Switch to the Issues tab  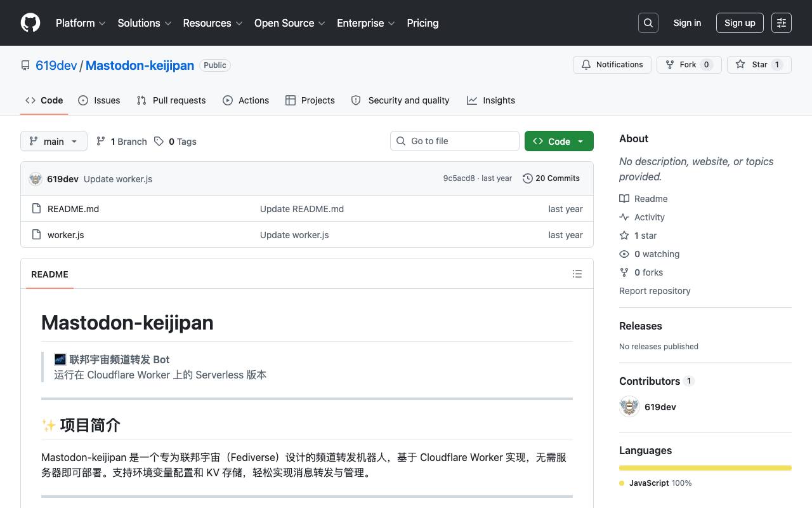[99, 100]
